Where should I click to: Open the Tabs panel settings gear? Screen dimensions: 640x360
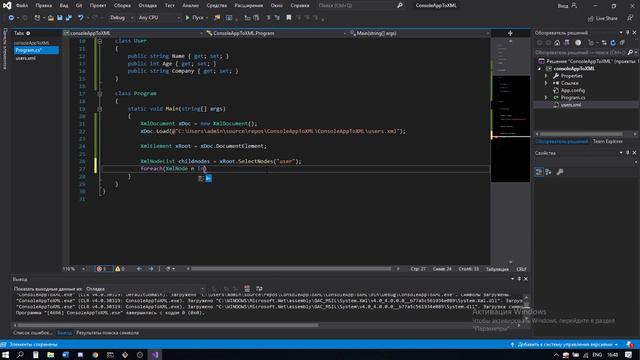click(28, 33)
